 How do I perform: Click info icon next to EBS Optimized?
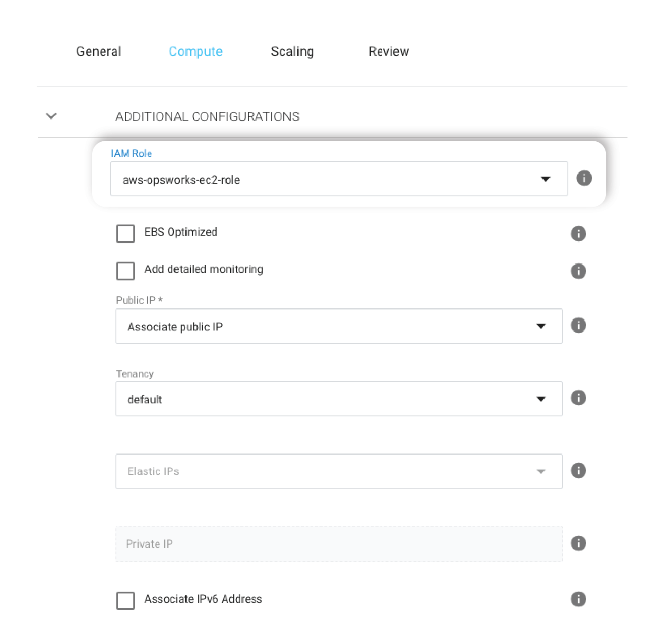click(578, 233)
